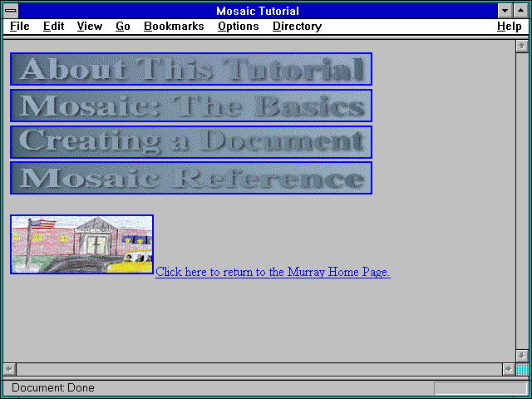Open the Help menu
The width and height of the screenshot is (532, 399).
[510, 27]
